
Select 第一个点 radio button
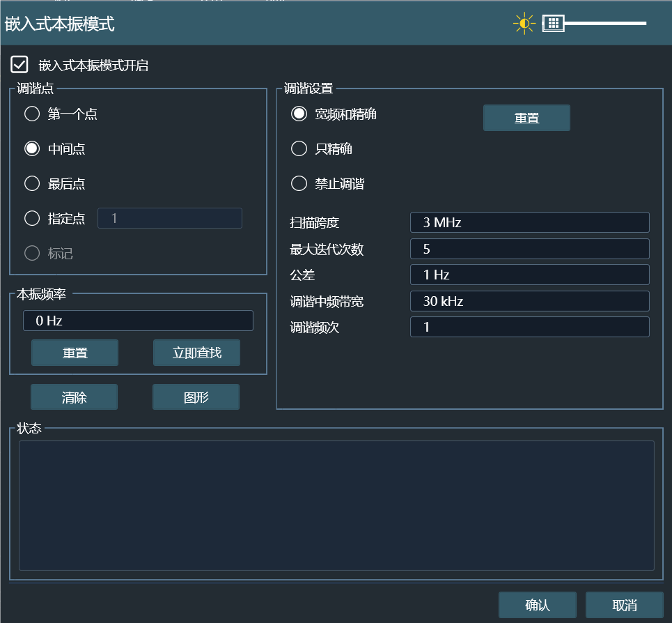(32, 114)
